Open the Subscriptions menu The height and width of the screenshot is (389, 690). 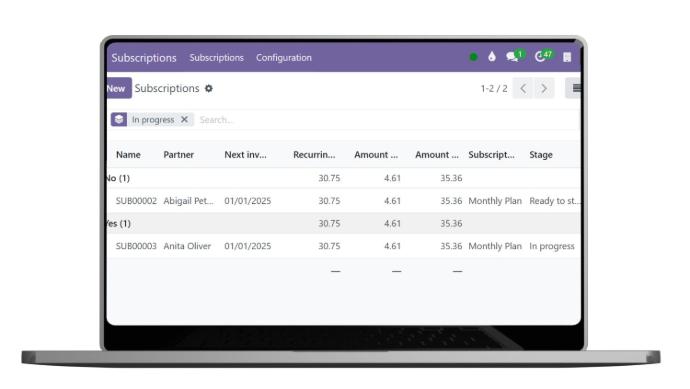pos(217,58)
